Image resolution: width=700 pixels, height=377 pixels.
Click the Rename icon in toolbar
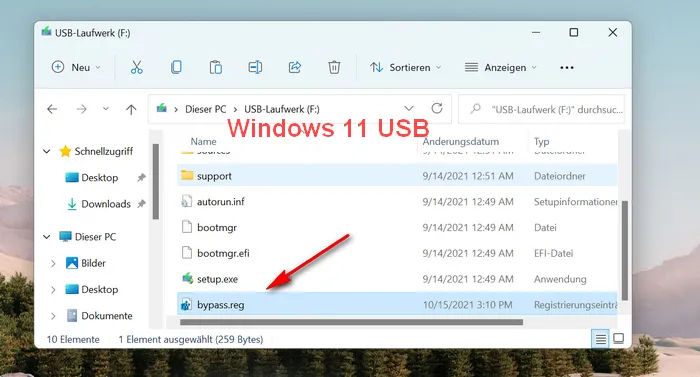tap(255, 67)
